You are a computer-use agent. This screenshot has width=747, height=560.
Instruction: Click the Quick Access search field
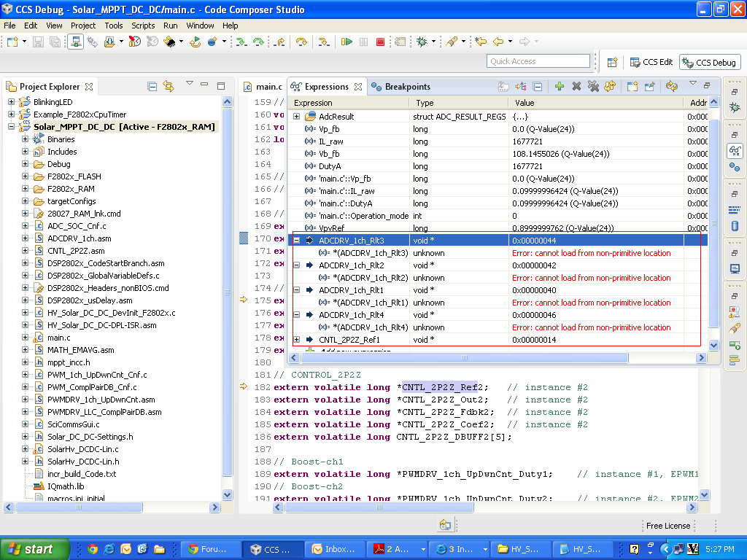click(x=538, y=61)
